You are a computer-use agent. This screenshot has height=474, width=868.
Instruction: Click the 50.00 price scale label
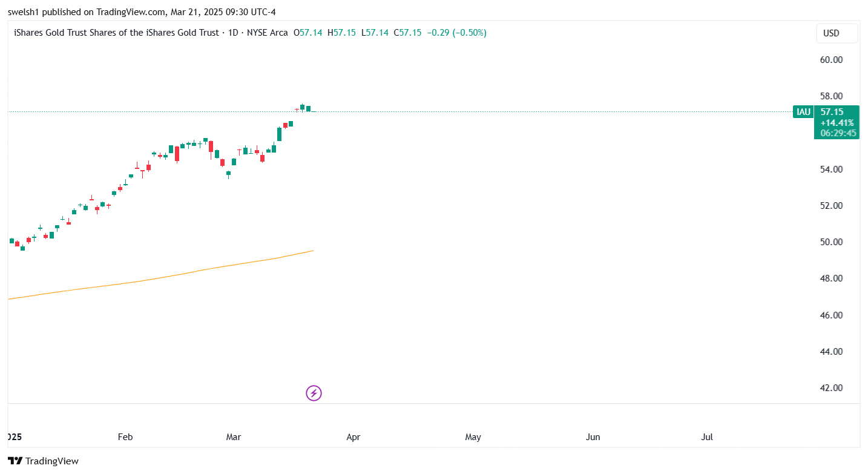click(x=831, y=242)
